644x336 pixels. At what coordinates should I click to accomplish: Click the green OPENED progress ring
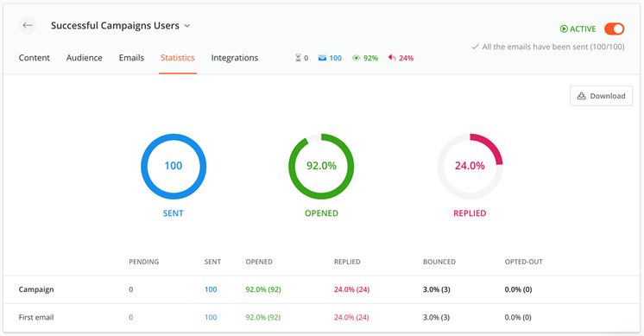pyautogui.click(x=321, y=167)
